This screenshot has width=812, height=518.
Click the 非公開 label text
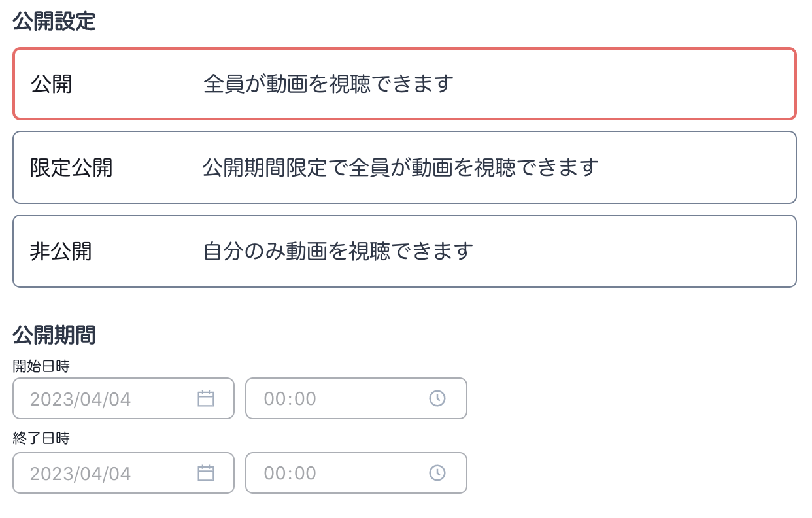[x=61, y=251]
